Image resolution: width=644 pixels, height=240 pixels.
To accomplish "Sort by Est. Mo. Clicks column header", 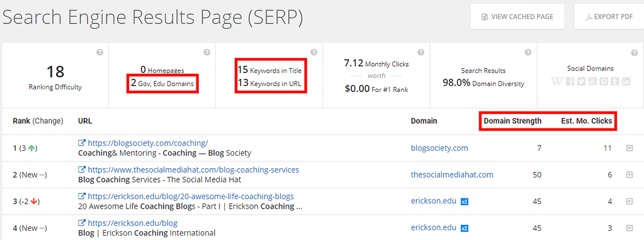I will click(x=587, y=121).
